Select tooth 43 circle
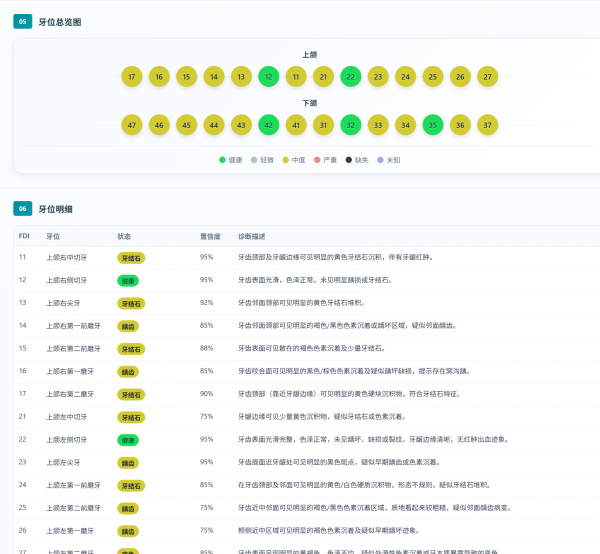Viewport: 600px width, 554px height. pos(241,125)
